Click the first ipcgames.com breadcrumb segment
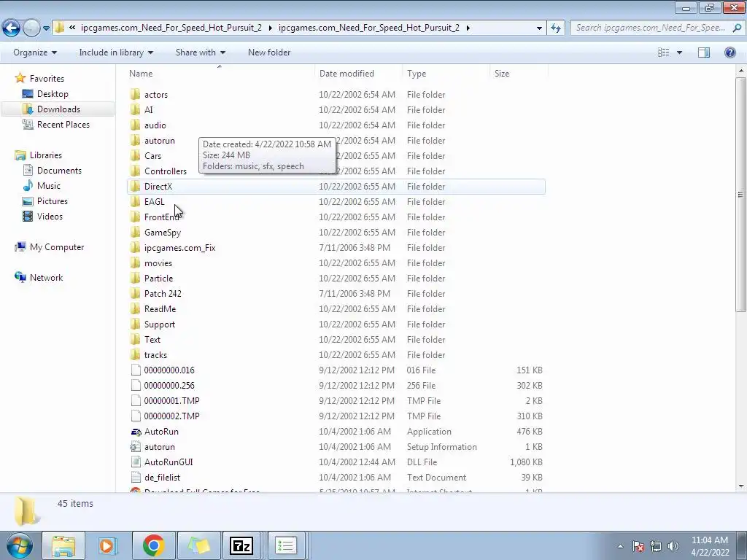Screen dimensions: 747x560 171,28
